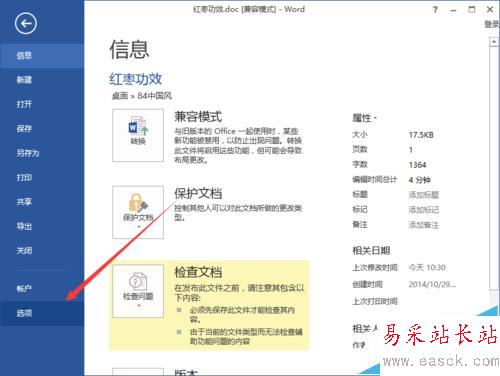Screen dimensions: 500x376
Task: Open 选项 (Options) in the sidebar
Action: 42,313
